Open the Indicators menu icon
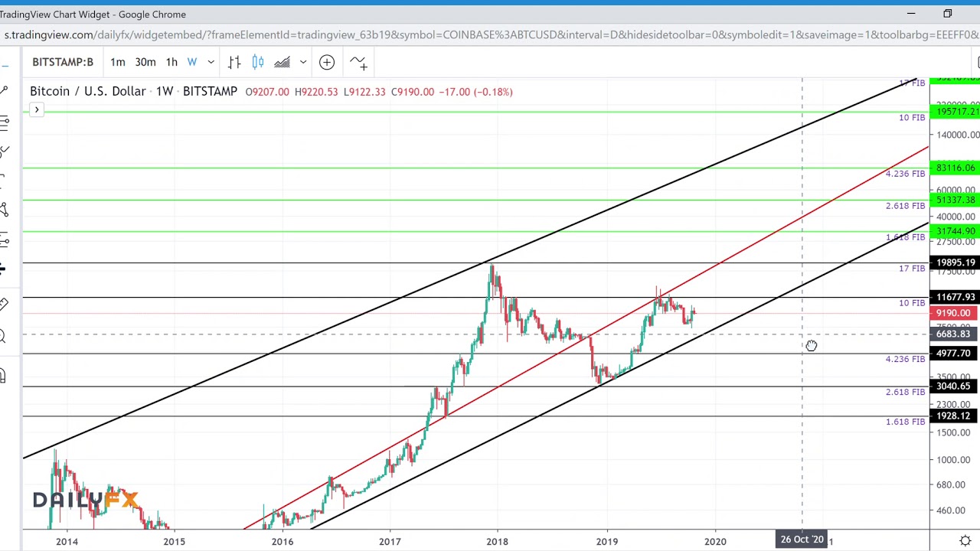Screen dimensions: 980x551 (x=358, y=62)
